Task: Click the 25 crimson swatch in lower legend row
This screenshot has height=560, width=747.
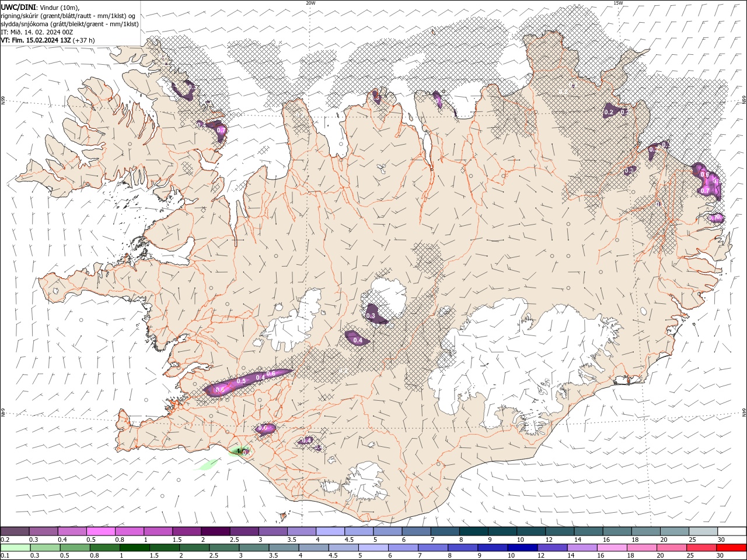Action: 701,548
